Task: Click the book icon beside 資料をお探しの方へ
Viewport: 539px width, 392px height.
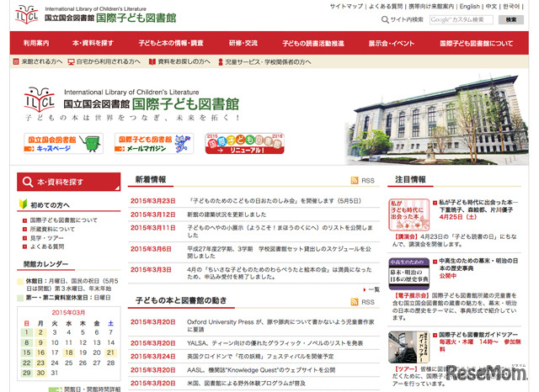Action: pos(152,61)
